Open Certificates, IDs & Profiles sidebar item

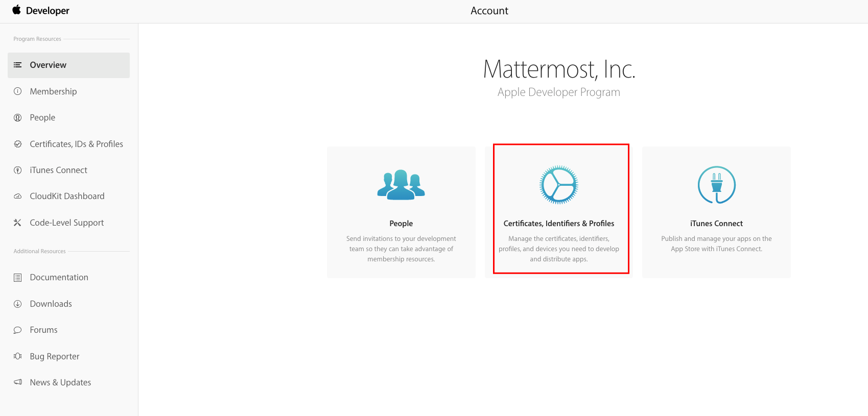point(76,144)
